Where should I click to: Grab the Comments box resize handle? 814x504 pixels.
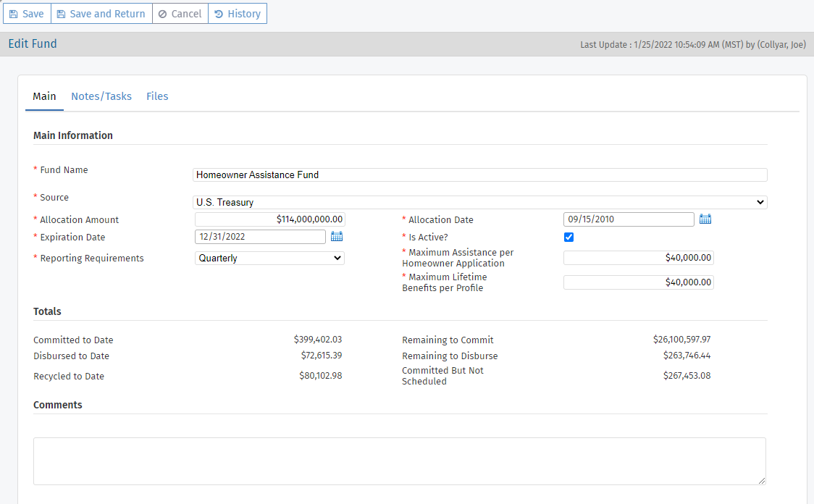(x=762, y=481)
